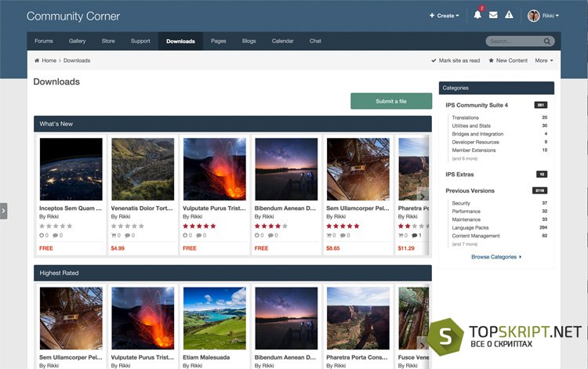Click comment icon under Pharetra item
This screenshot has height=369, width=588.
tap(415, 235)
